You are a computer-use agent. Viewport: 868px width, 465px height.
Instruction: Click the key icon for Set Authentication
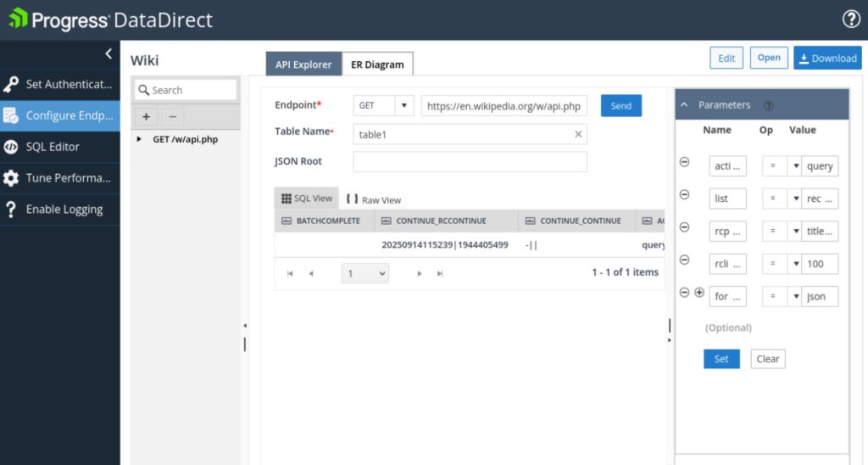(10, 84)
